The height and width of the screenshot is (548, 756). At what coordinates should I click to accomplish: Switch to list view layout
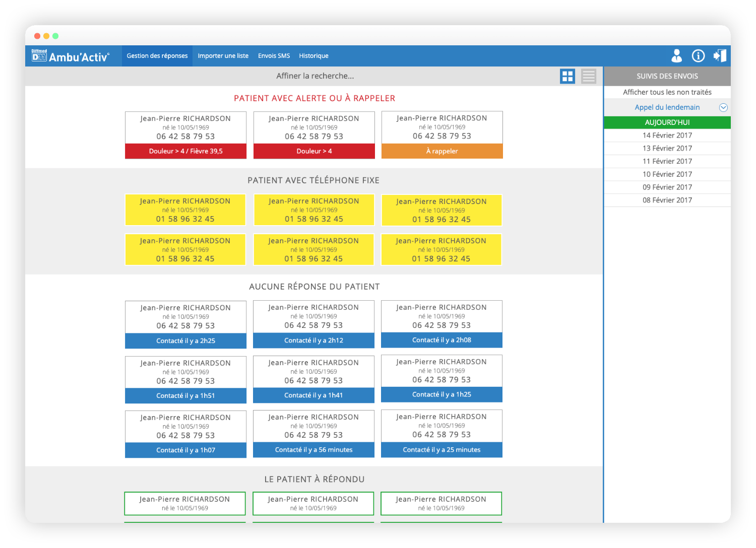point(589,76)
